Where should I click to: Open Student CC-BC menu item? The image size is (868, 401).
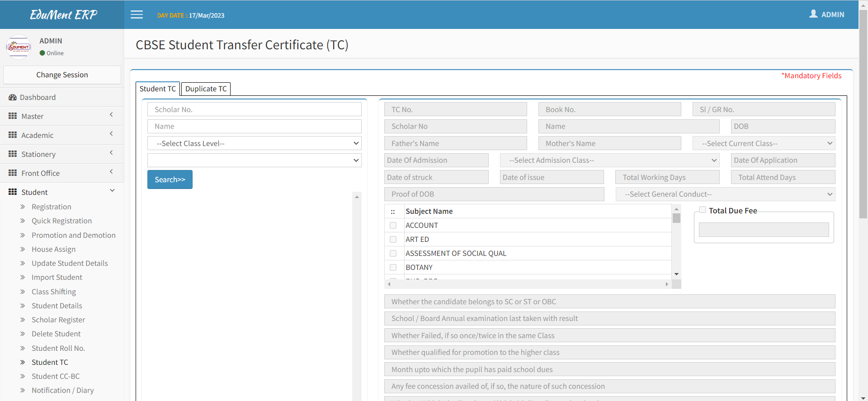click(56, 376)
